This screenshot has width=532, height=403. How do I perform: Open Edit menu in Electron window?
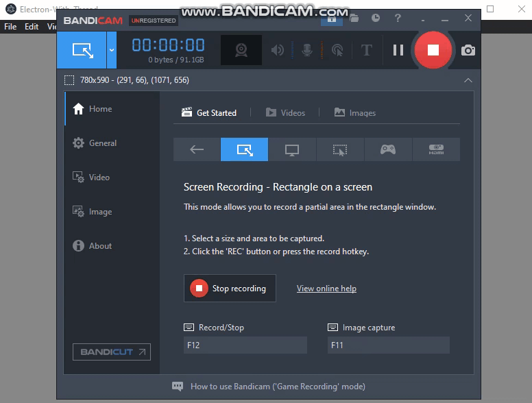32,27
